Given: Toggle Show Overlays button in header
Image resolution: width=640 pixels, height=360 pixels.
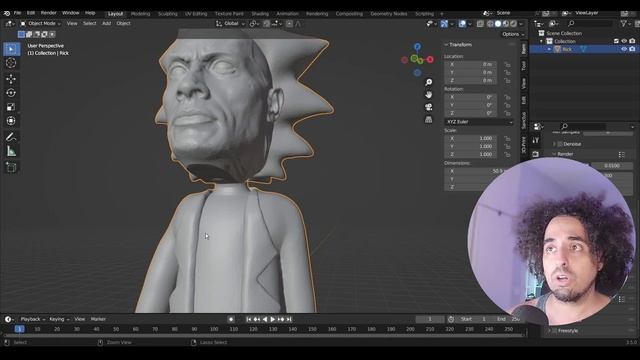Looking at the screenshot, I should (x=462, y=24).
